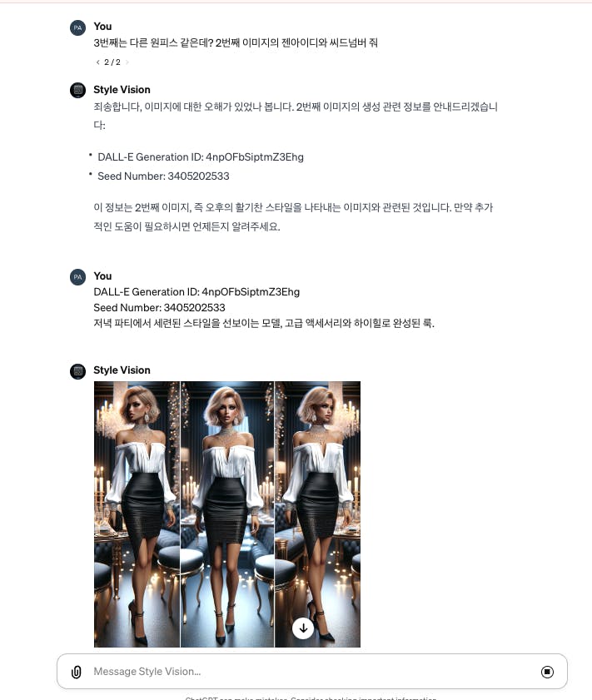Click the paperclip attach file icon
The height and width of the screenshot is (700, 592).
(x=77, y=672)
